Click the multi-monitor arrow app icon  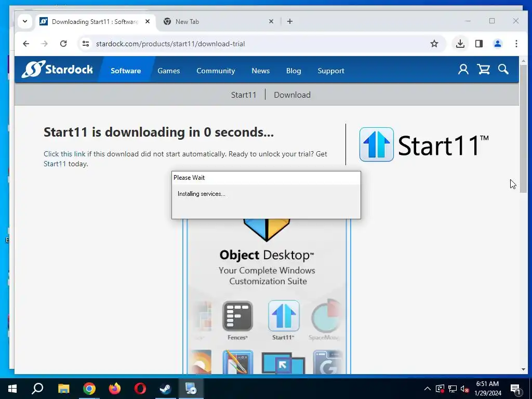pos(283,363)
